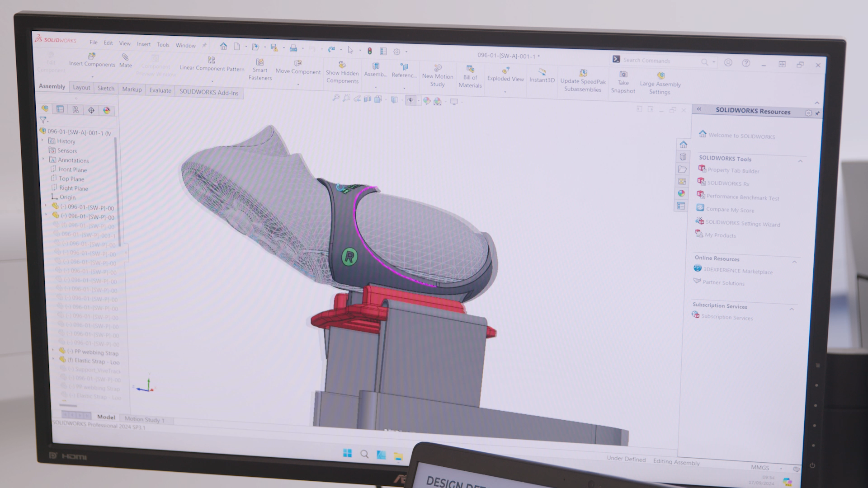Image resolution: width=868 pixels, height=488 pixels.
Task: Click the Edit Appearance icon in view toolbar
Action: click(x=427, y=101)
